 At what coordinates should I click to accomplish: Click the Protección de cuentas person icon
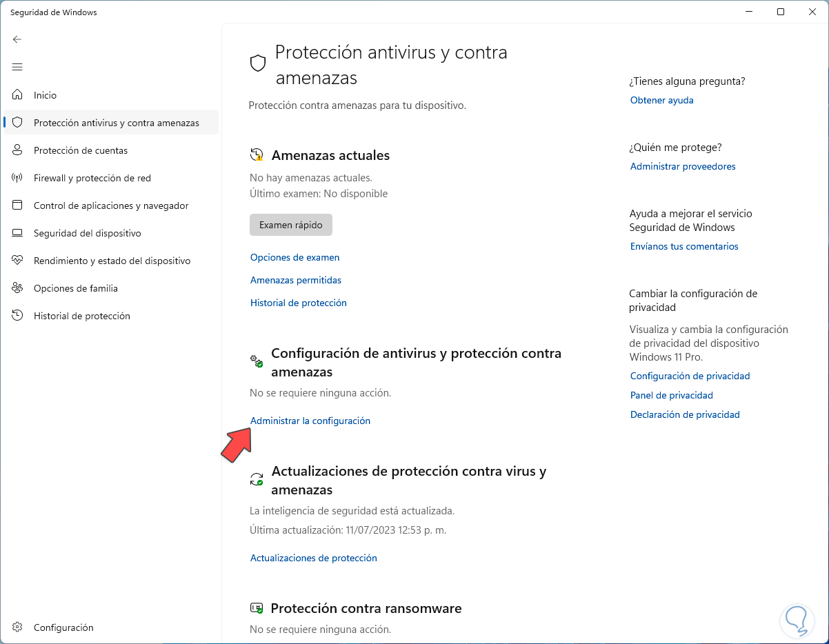point(18,150)
